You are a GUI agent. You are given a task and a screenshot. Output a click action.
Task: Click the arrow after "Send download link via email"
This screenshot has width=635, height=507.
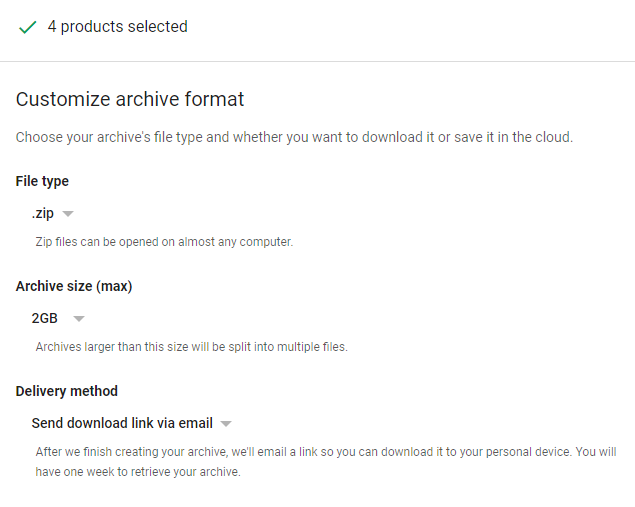click(x=226, y=423)
